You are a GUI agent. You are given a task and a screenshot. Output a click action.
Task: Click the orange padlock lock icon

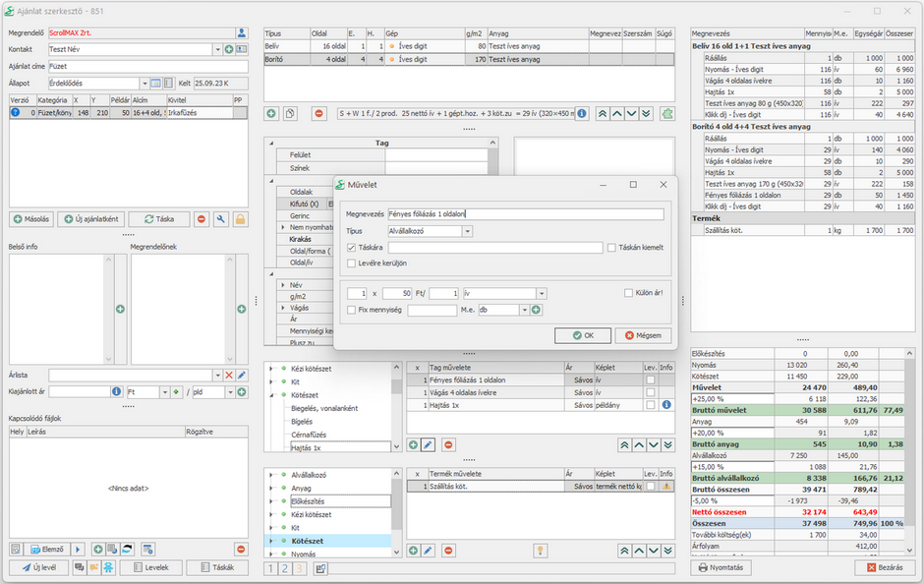[240, 219]
